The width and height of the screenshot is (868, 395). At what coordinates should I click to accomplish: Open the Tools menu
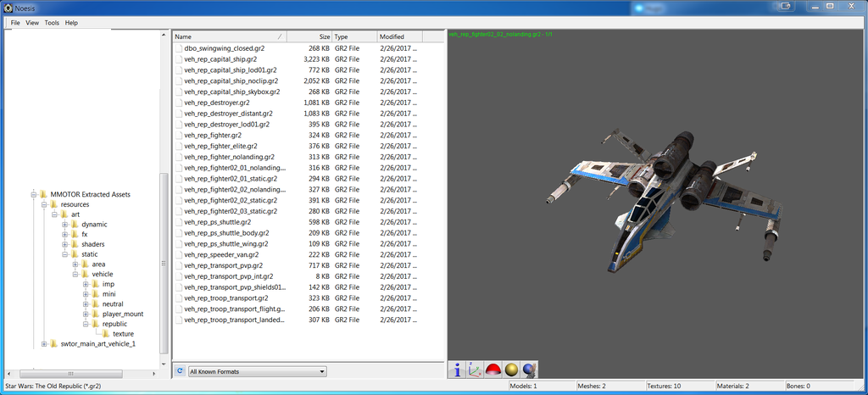[52, 23]
